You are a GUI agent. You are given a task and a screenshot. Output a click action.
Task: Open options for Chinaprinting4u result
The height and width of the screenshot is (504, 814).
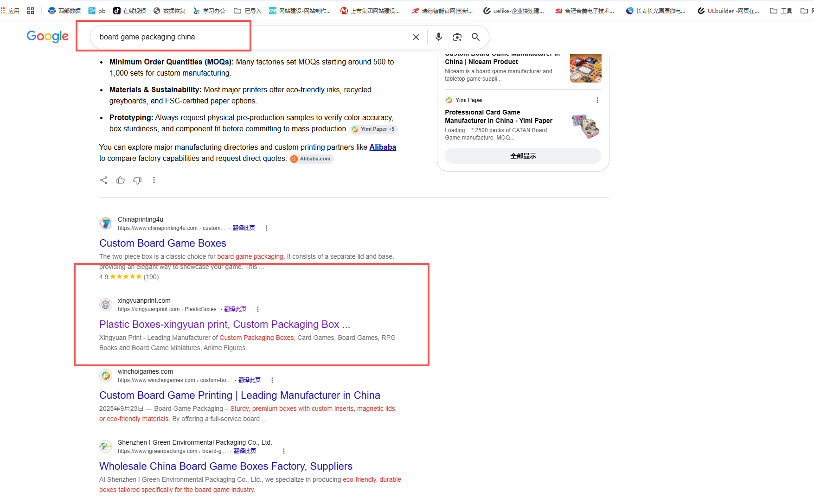click(266, 228)
